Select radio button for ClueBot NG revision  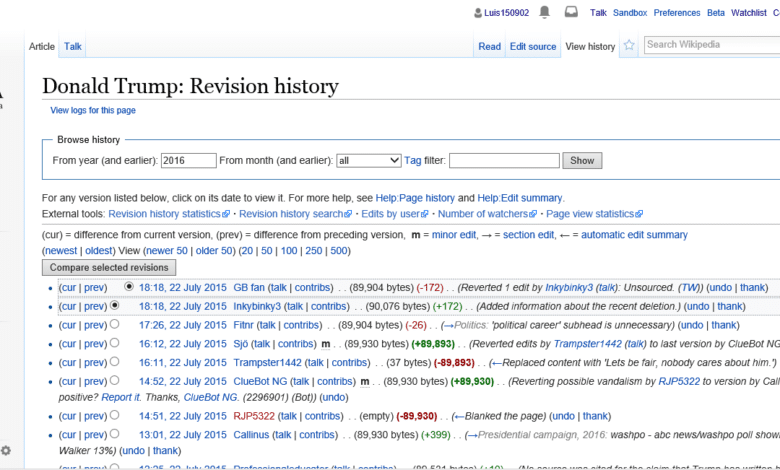(x=114, y=380)
